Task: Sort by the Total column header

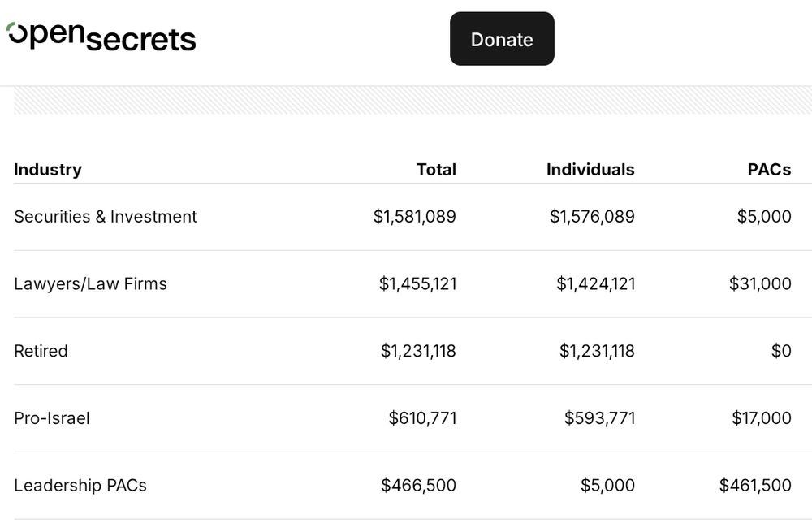Action: pos(436,170)
